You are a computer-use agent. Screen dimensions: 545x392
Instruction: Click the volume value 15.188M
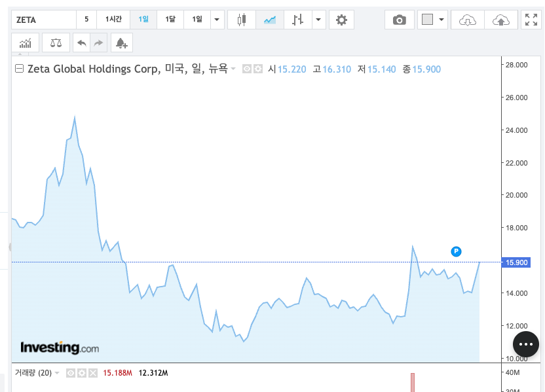(x=117, y=373)
